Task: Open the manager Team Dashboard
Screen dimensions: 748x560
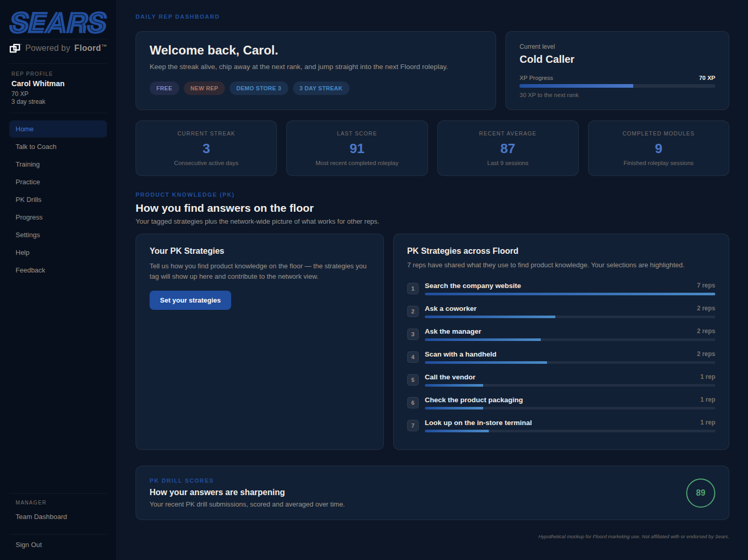Action: (58, 517)
